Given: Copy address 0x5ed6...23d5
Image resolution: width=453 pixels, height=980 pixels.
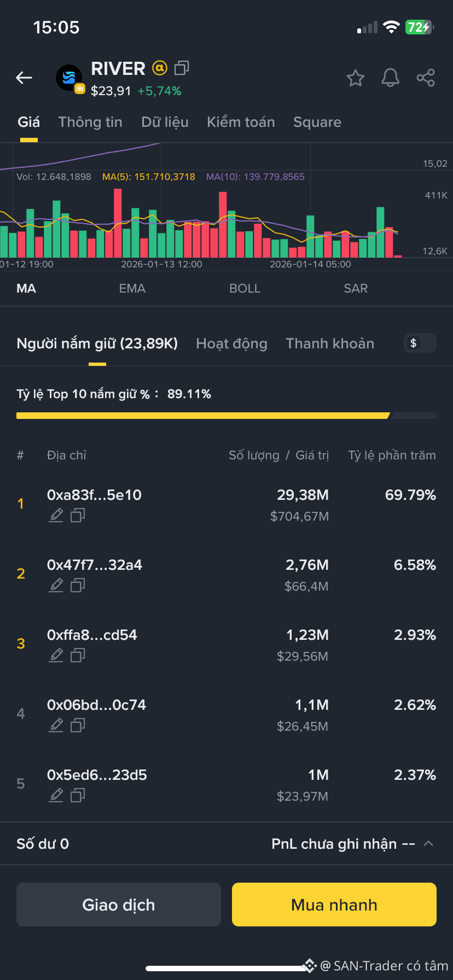Looking at the screenshot, I should (x=78, y=795).
